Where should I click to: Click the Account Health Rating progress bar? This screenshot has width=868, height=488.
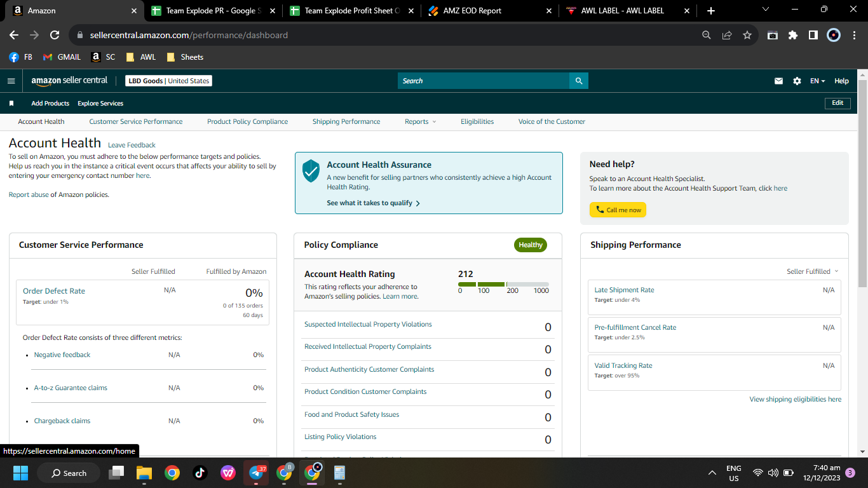pyautogui.click(x=503, y=284)
